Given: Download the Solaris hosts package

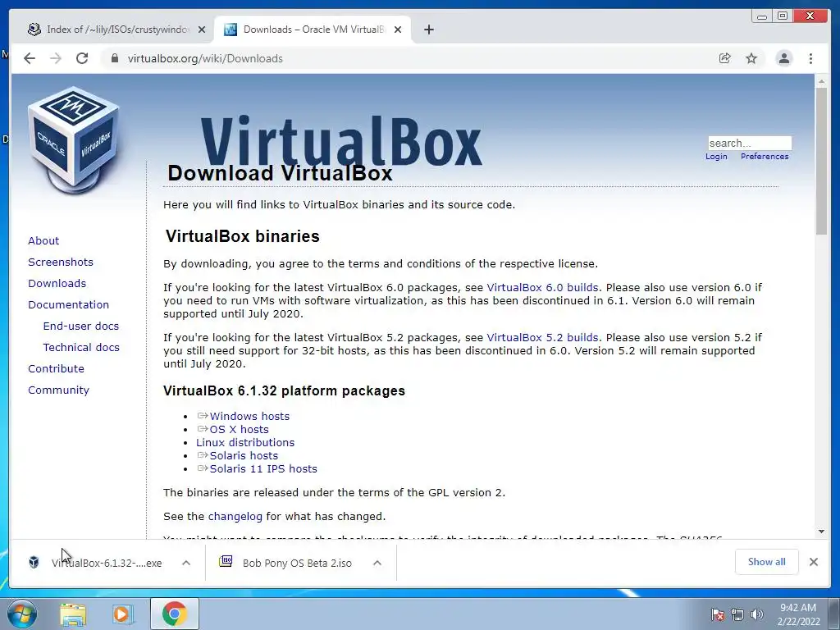Looking at the screenshot, I should tap(244, 456).
